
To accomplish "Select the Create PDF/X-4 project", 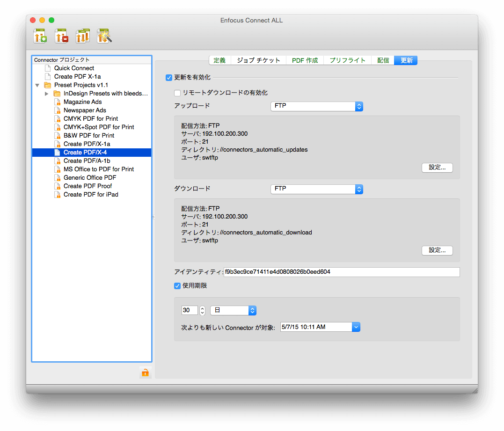I will [92, 153].
